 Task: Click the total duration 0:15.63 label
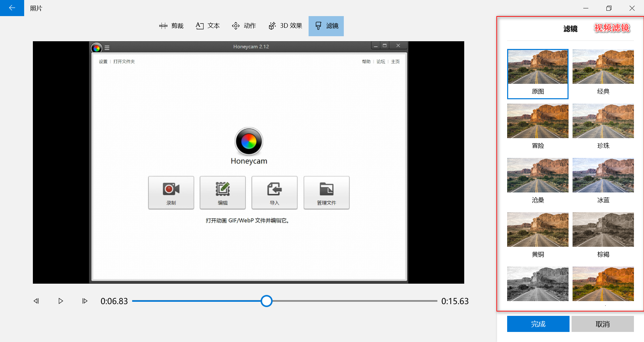click(x=455, y=301)
